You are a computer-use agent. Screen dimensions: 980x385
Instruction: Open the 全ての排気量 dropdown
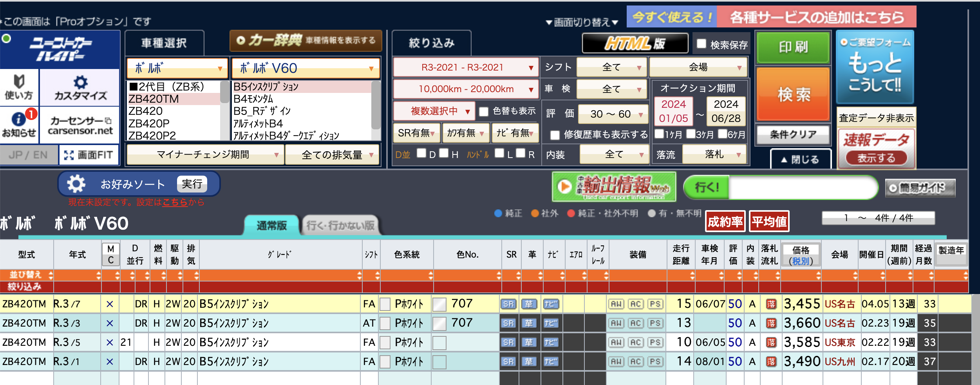pos(332,155)
